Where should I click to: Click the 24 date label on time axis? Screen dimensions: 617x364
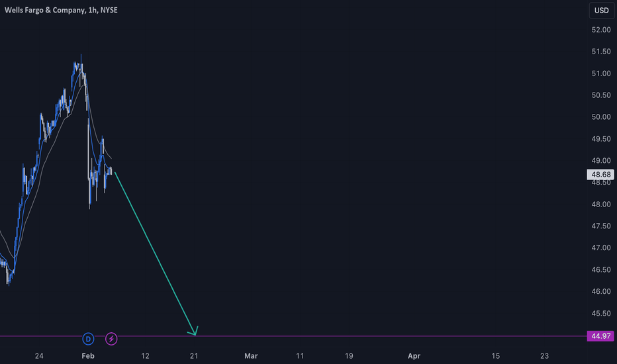[x=39, y=356]
